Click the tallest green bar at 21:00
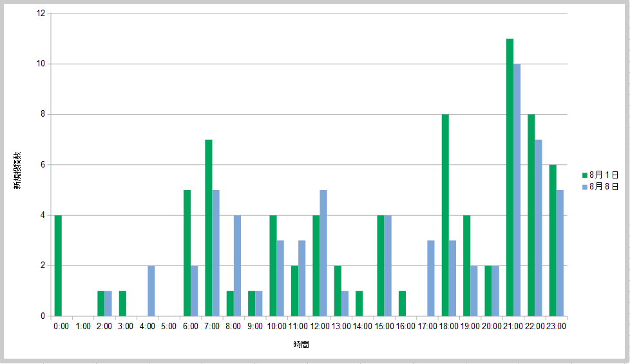630x364 pixels. click(510, 177)
